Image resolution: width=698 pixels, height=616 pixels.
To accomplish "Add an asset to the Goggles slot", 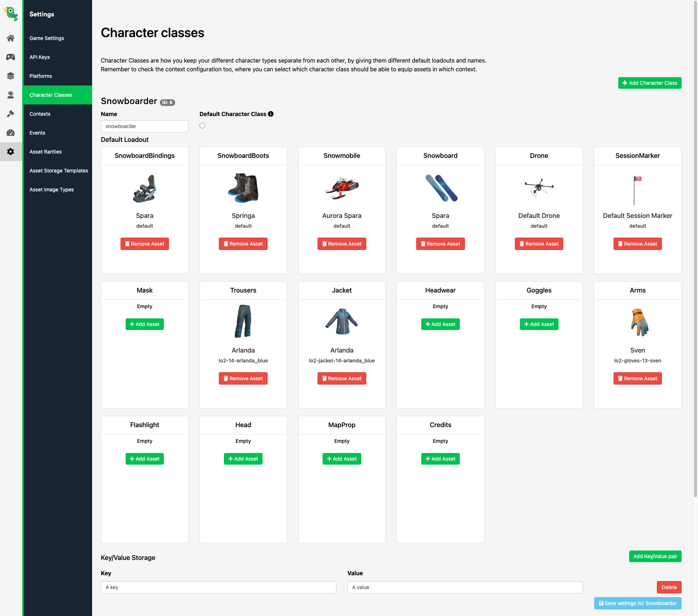I will 539,324.
